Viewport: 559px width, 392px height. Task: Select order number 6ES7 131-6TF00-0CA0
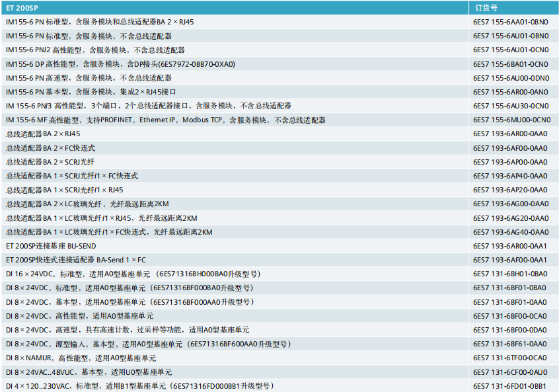point(510,358)
